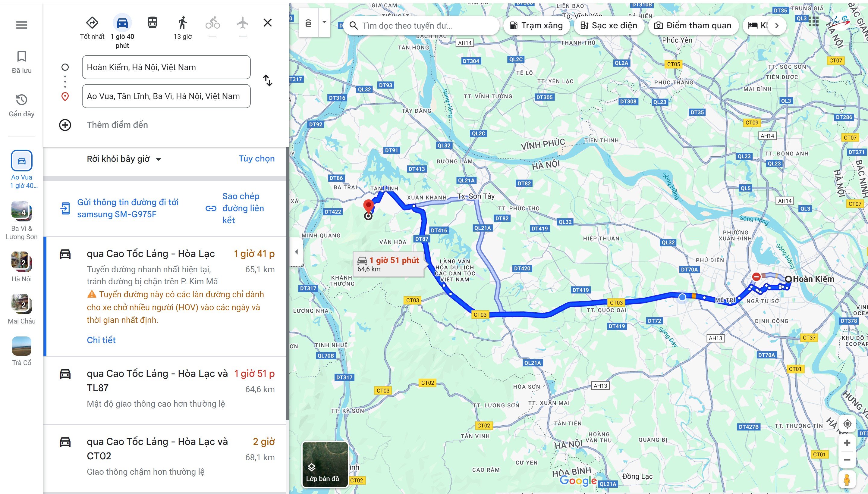
Task: Select the "Sạc xe điện" filter chip
Action: click(x=609, y=25)
